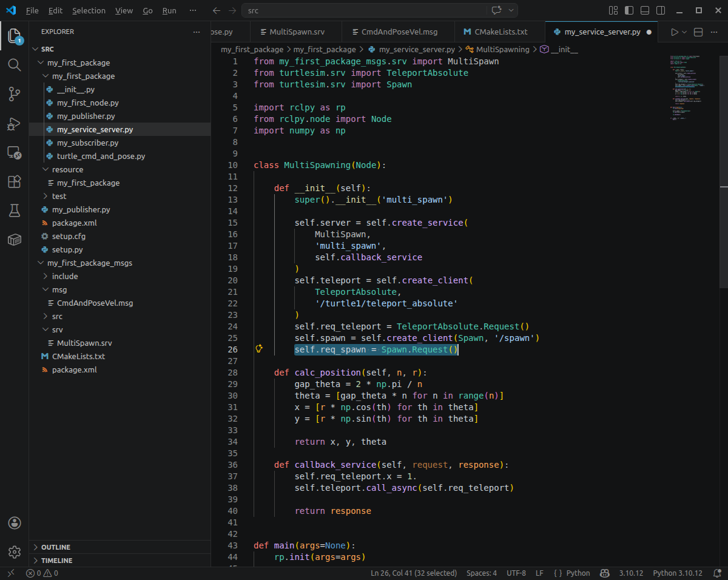The width and height of the screenshot is (728, 580).
Task: Open the Go menu
Action: (148, 10)
